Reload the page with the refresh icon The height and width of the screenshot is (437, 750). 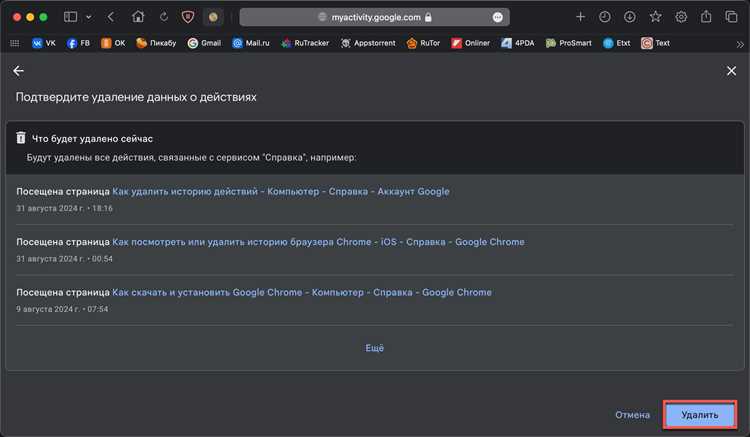click(164, 17)
